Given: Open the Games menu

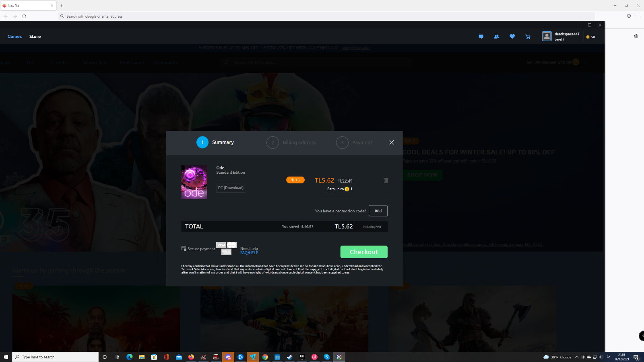Looking at the screenshot, I should (14, 37).
